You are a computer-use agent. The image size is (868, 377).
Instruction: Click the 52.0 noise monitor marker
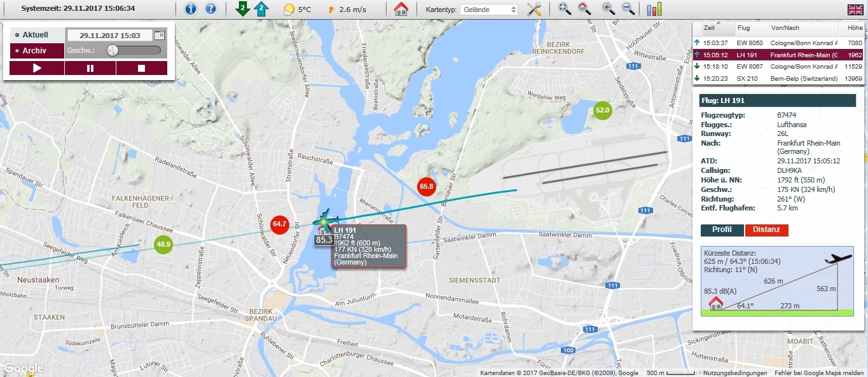(602, 110)
